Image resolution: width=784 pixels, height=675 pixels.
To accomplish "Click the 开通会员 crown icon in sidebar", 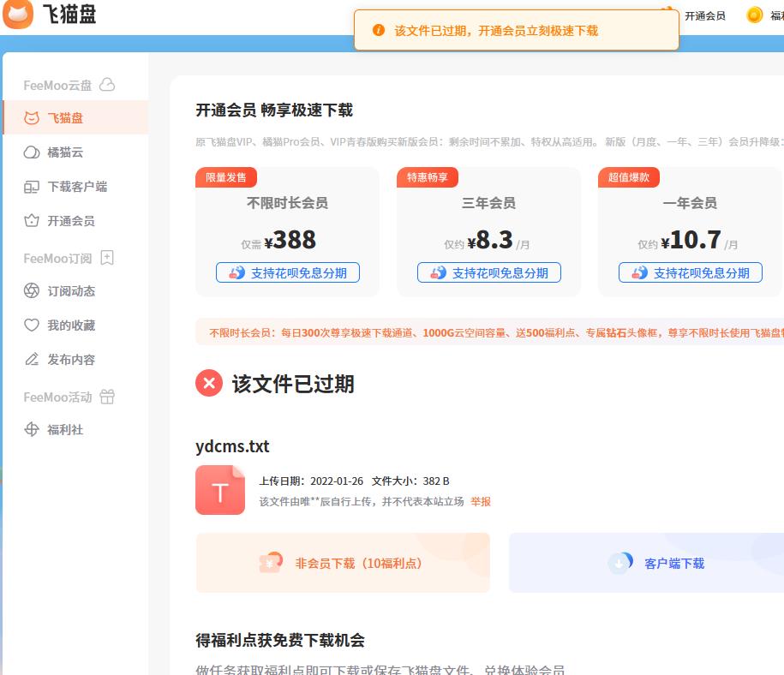I will click(32, 221).
